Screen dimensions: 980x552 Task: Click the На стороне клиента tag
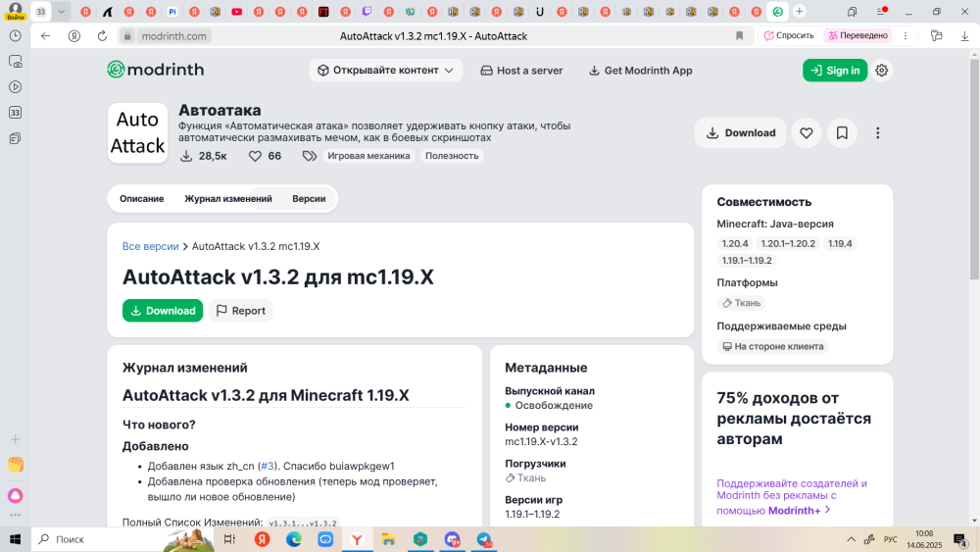coord(772,346)
